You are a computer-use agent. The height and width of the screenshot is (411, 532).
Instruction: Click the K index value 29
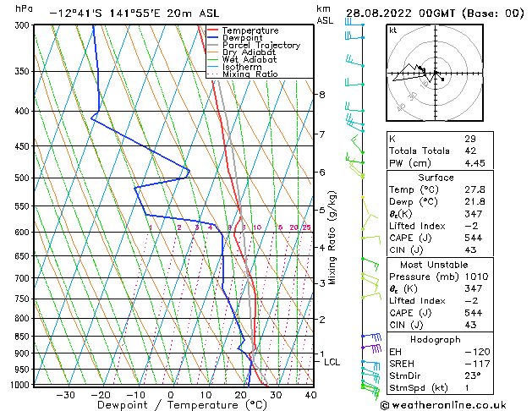coord(470,139)
